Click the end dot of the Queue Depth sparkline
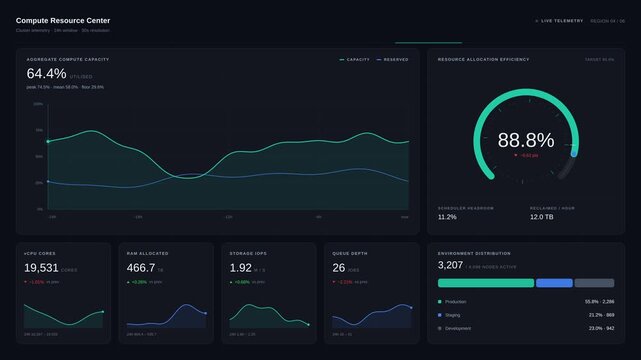The height and width of the screenshot is (360, 641). coord(411,308)
